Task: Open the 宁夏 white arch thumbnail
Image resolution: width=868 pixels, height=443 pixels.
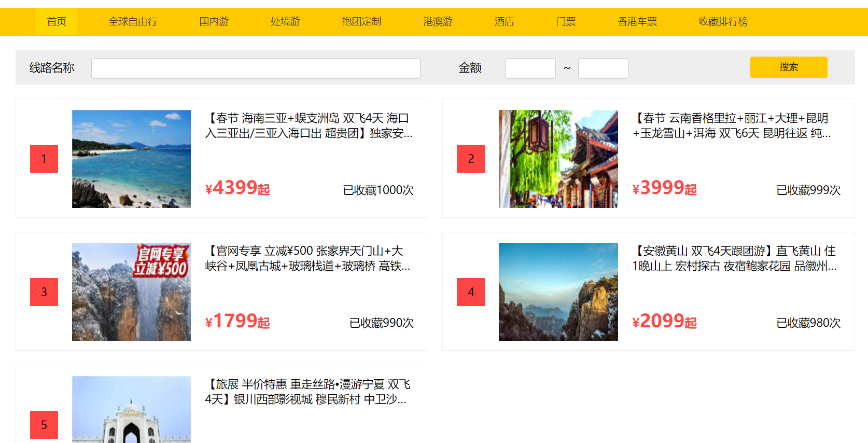Action: pos(131,409)
